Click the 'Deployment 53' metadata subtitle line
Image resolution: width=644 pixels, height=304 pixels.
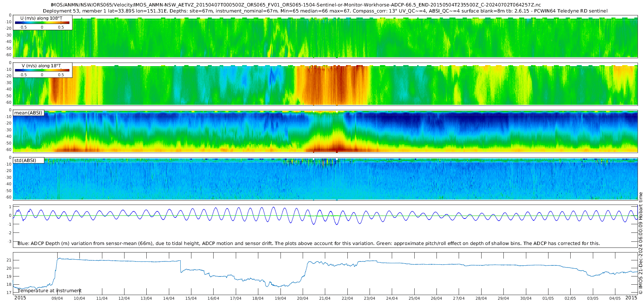(x=325, y=11)
